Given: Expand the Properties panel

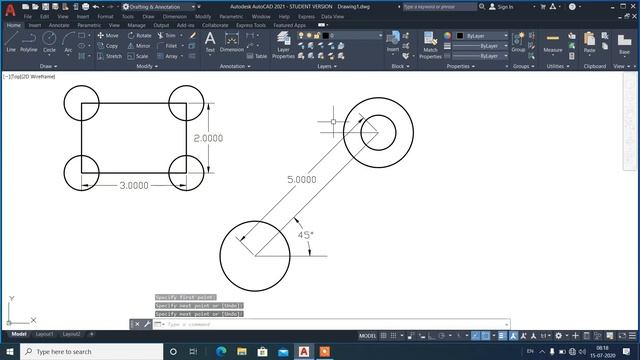Looking at the screenshot, I should click(x=461, y=66).
